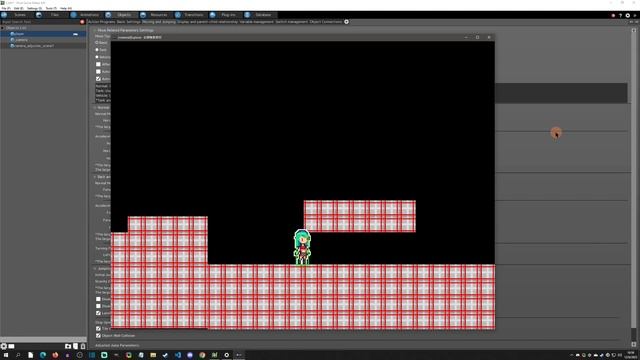
Task: Open Display and parent-child relationship sub-tab
Action: 207,22
